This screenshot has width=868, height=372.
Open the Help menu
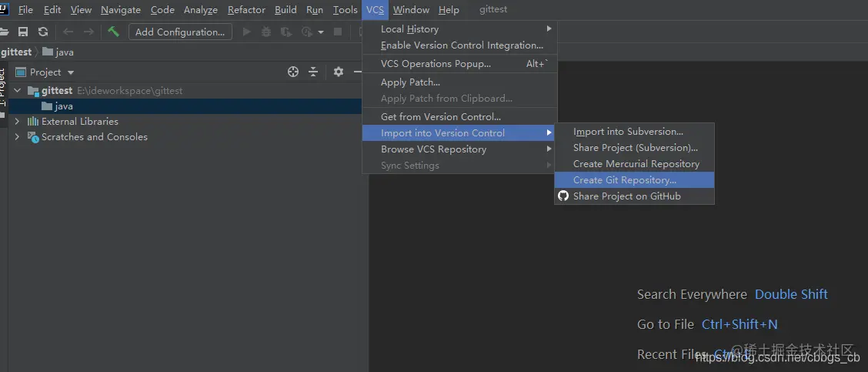(x=449, y=9)
